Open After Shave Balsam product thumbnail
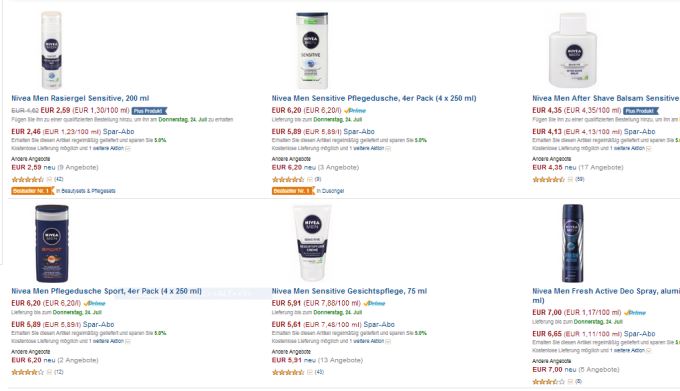Viewport: 680px width, 391px height. [x=573, y=50]
